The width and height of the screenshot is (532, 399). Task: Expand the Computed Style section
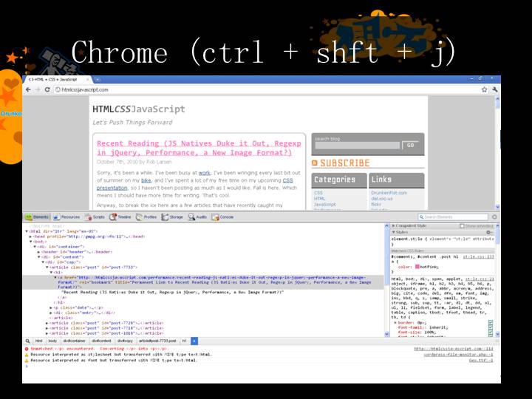click(393, 225)
